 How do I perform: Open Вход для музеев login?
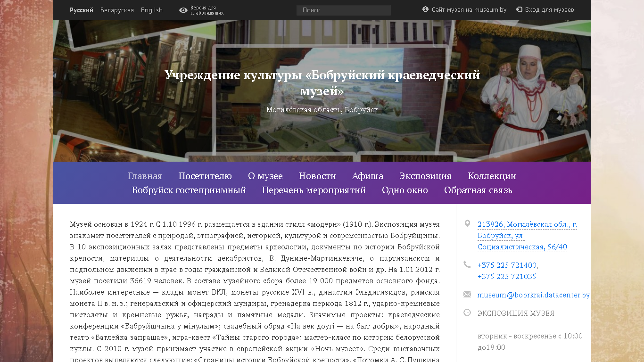pyautogui.click(x=549, y=9)
